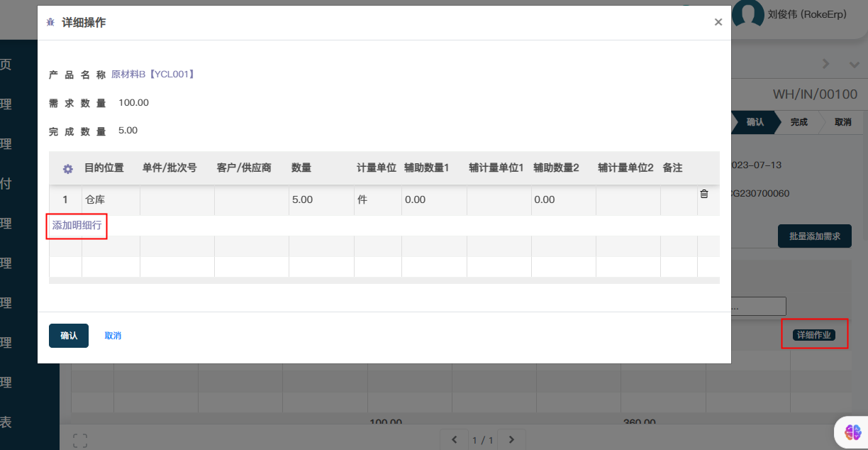Go to next page arrow in pagination

(x=511, y=439)
